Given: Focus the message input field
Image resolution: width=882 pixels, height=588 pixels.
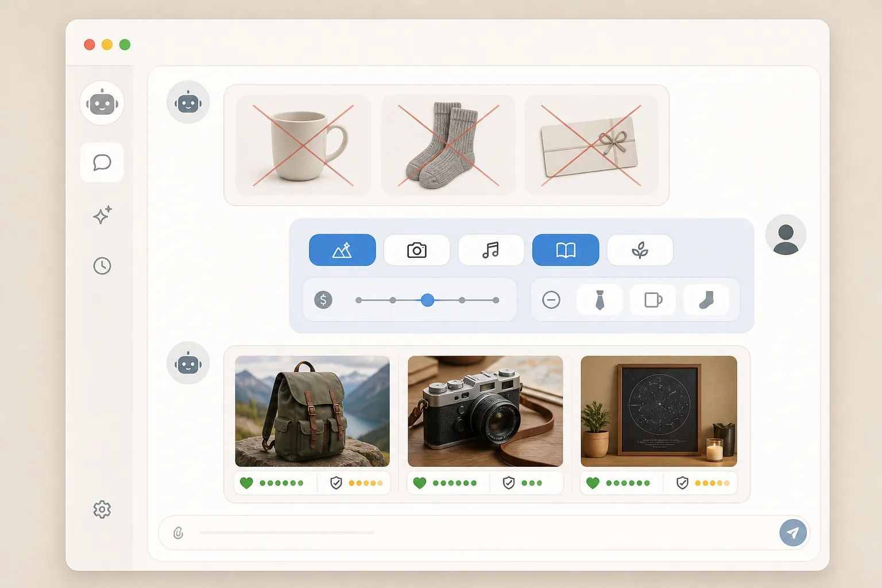Looking at the screenshot, I should 483,533.
